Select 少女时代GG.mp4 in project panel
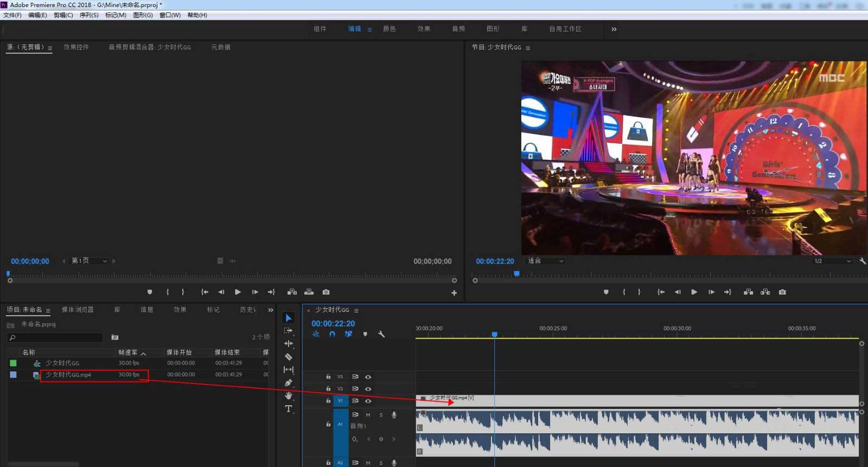Screen dimensions: 868x467 68,375
